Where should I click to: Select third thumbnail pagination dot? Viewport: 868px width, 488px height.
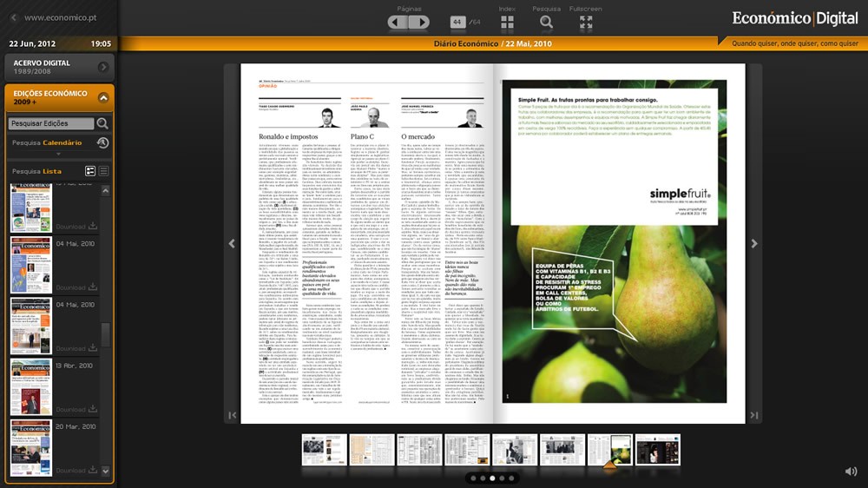pos(492,478)
